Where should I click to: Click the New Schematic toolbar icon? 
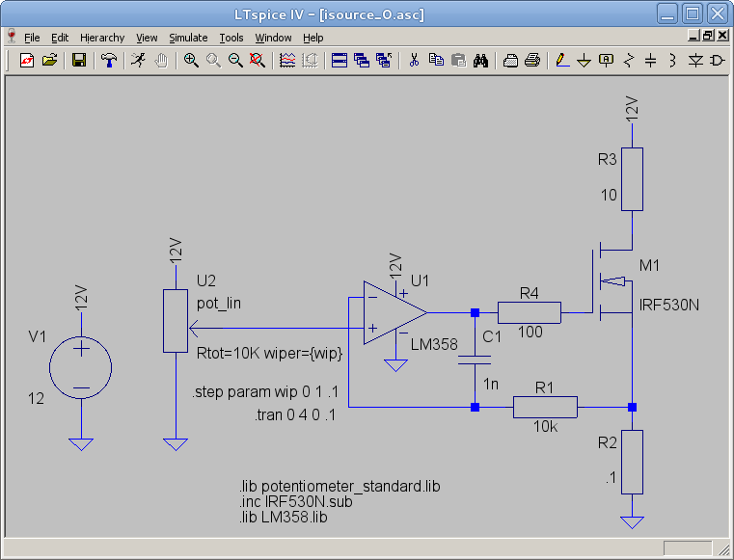tap(27, 61)
